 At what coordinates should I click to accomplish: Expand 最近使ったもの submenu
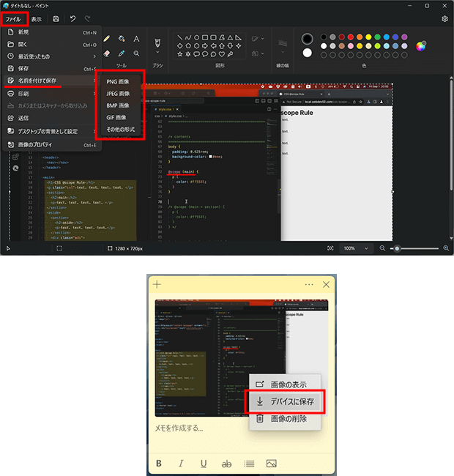click(52, 56)
